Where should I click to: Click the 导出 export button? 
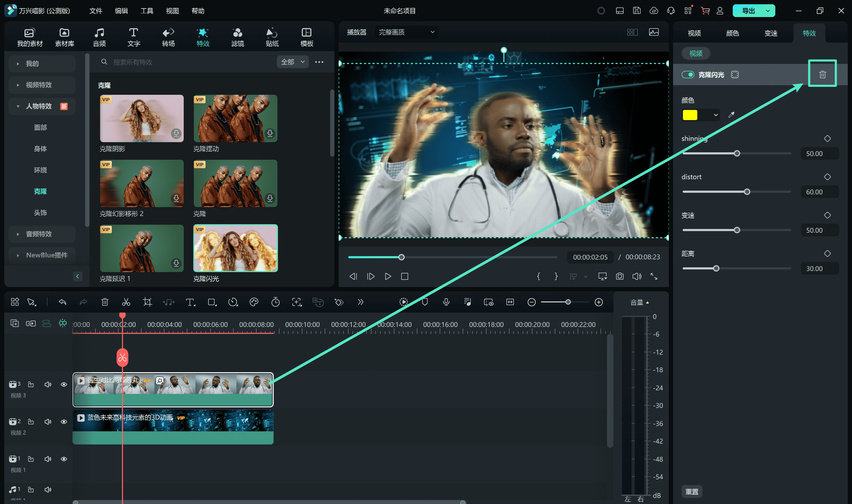tap(748, 11)
